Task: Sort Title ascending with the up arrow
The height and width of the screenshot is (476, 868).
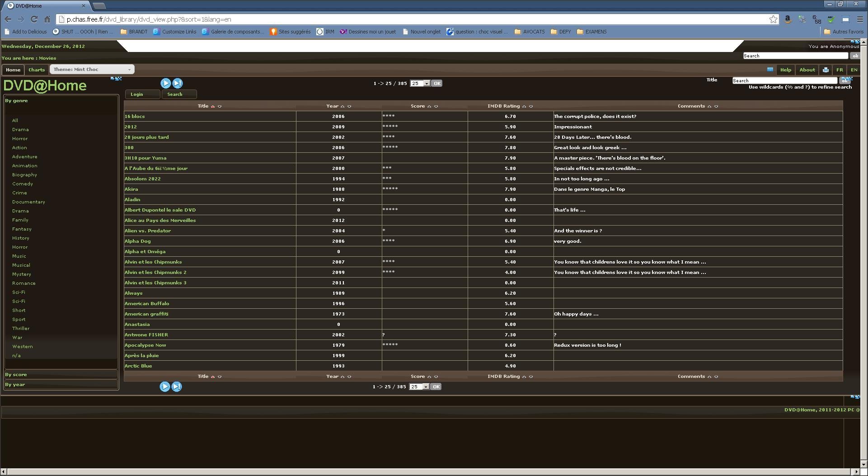Action: click(x=213, y=106)
